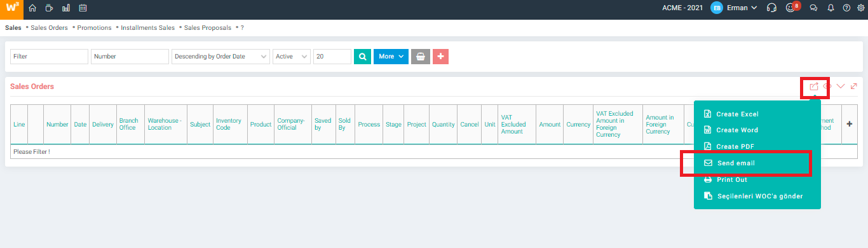Image resolution: width=868 pixels, height=248 pixels.
Task: Click the Number input field
Action: coord(130,57)
